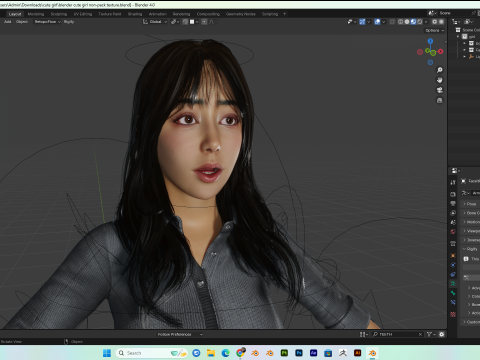The height and width of the screenshot is (360, 480).
Task: Open the transform pivot point dropdown
Action: [x=175, y=22]
